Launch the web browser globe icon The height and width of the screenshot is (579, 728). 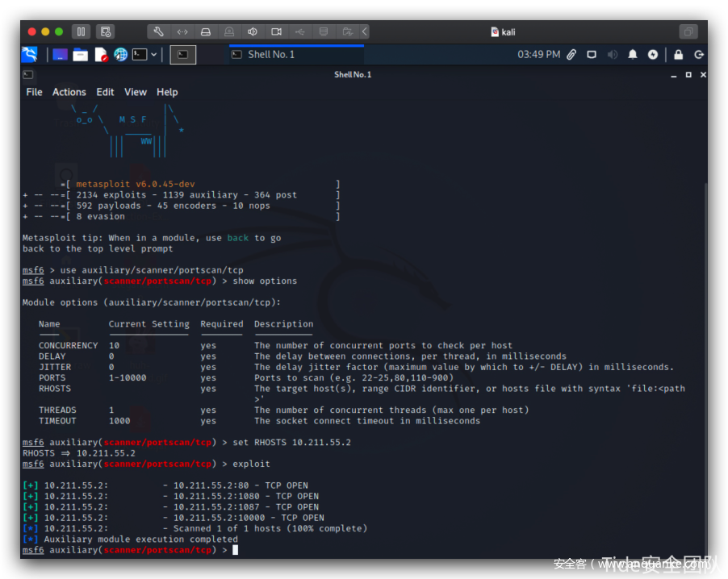(x=120, y=55)
